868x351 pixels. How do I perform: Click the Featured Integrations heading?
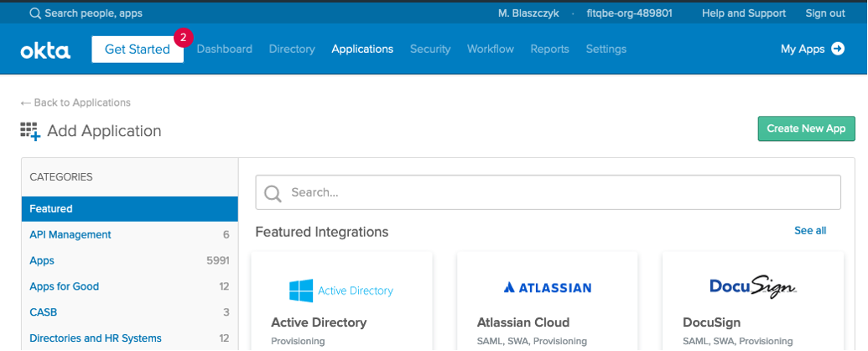click(x=322, y=232)
